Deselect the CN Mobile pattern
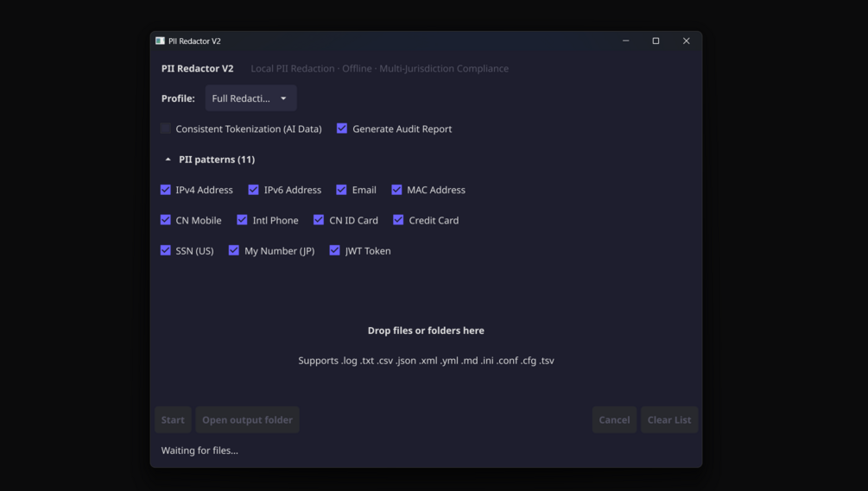Screen dimensions: 868x491 pos(166,220)
